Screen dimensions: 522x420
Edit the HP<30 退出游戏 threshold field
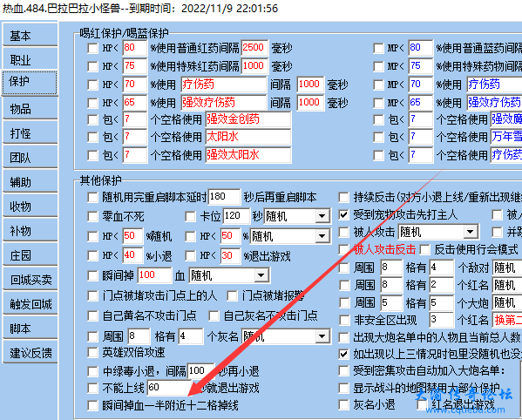pyautogui.click(x=230, y=255)
